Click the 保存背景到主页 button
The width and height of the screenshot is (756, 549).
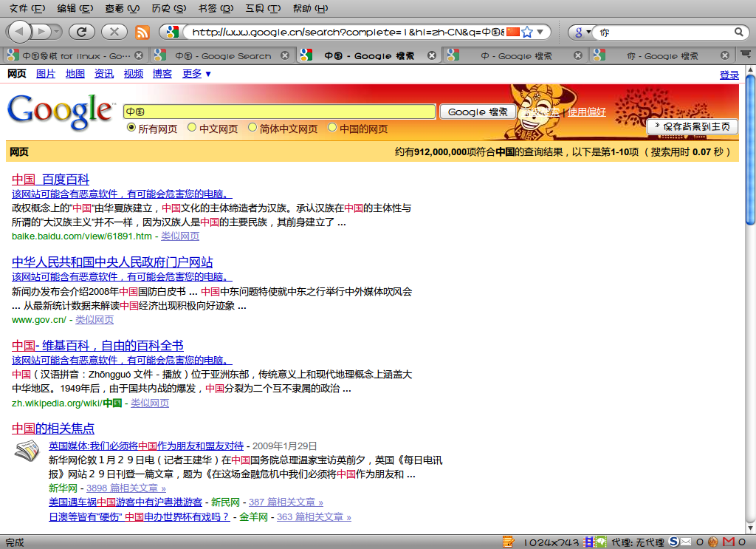click(693, 126)
